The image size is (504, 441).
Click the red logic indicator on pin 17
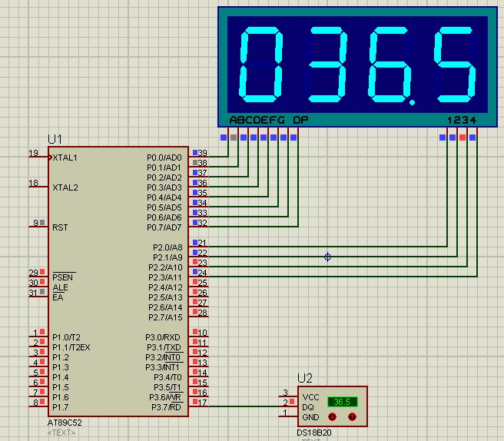click(x=195, y=402)
